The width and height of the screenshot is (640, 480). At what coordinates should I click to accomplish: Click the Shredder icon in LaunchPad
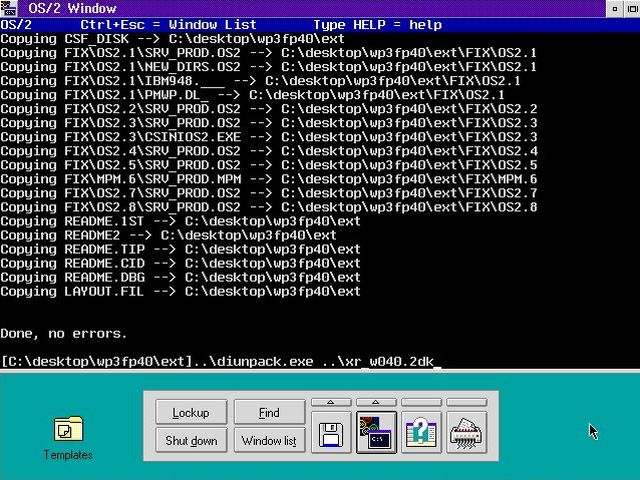point(467,433)
